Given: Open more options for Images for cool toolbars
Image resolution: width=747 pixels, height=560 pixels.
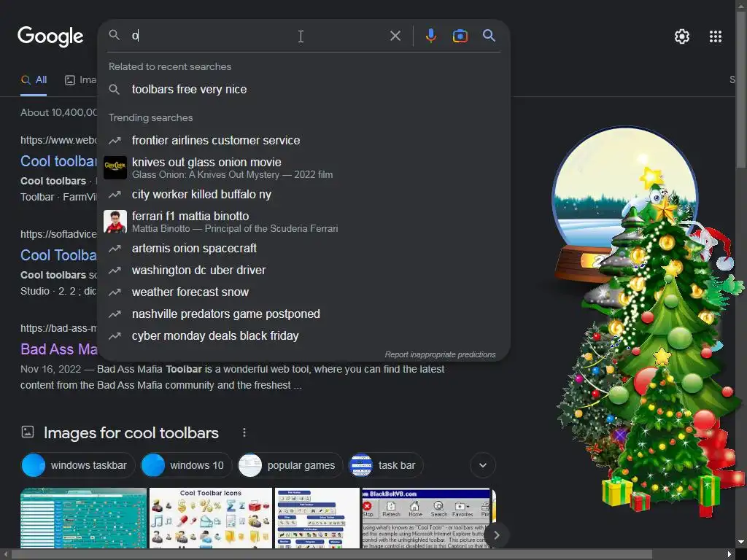Looking at the screenshot, I should click(244, 432).
